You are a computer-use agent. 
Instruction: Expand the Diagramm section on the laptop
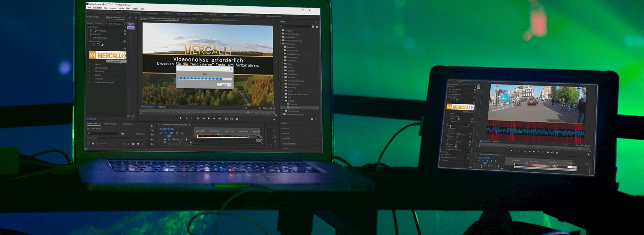pyautogui.click(x=90, y=79)
